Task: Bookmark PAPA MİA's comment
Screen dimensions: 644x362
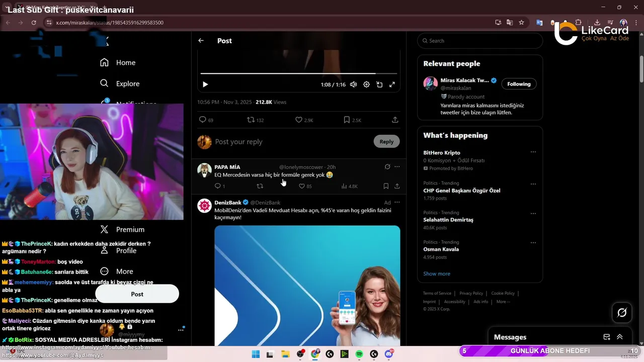Action: [x=386, y=186]
